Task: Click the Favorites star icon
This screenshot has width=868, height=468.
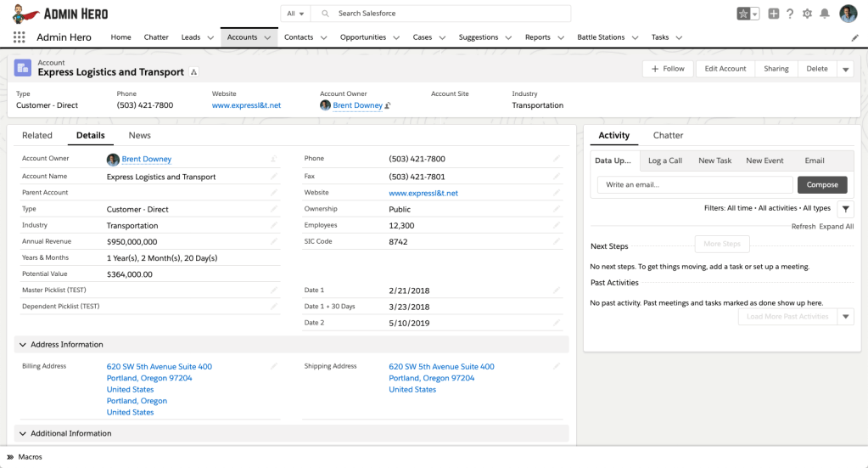Action: tap(743, 14)
